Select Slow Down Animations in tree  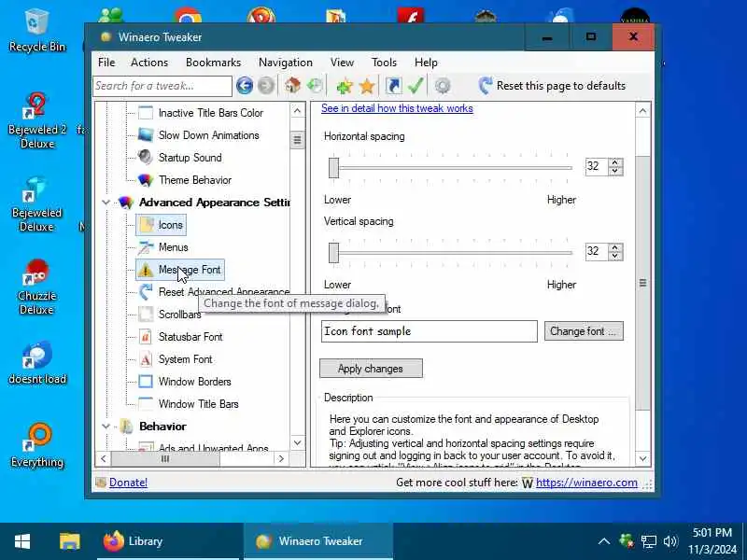[208, 135]
